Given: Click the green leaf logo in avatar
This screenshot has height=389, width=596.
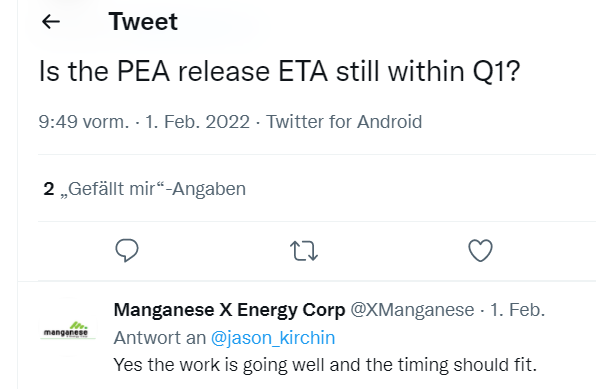Looking at the screenshot, I should pyautogui.click(x=79, y=325).
